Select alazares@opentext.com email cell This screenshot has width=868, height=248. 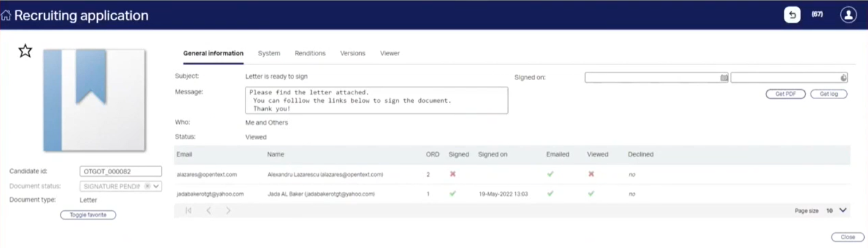tap(206, 174)
